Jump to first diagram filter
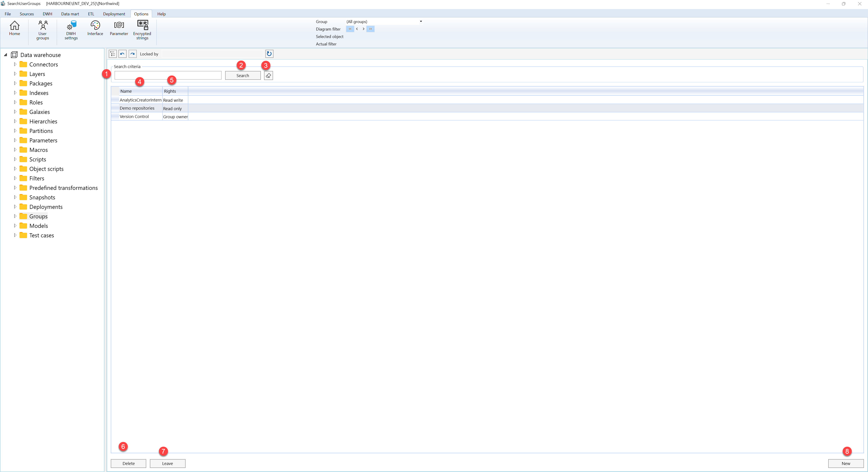868x472 pixels. click(x=350, y=29)
